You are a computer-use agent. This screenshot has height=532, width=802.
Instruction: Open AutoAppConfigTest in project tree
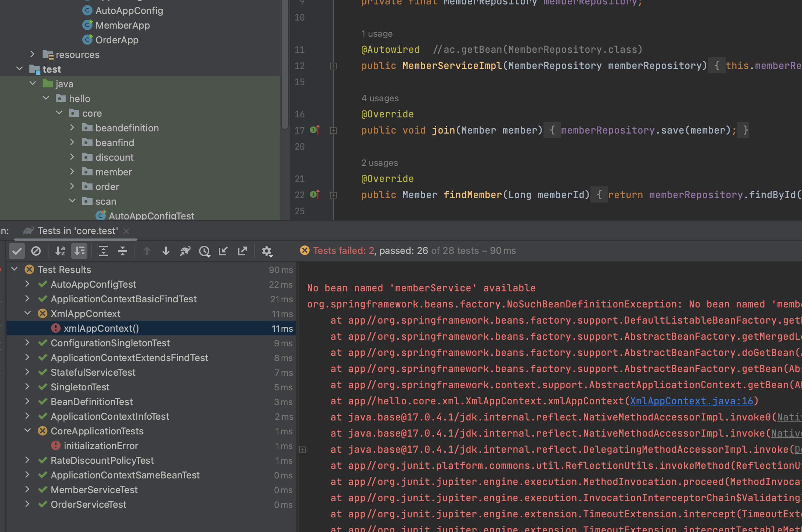click(x=151, y=216)
